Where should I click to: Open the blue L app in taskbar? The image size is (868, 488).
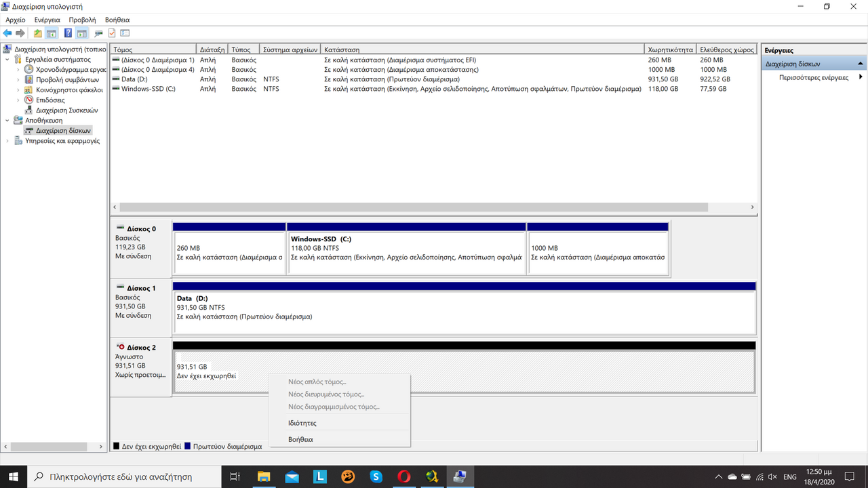tap(320, 476)
